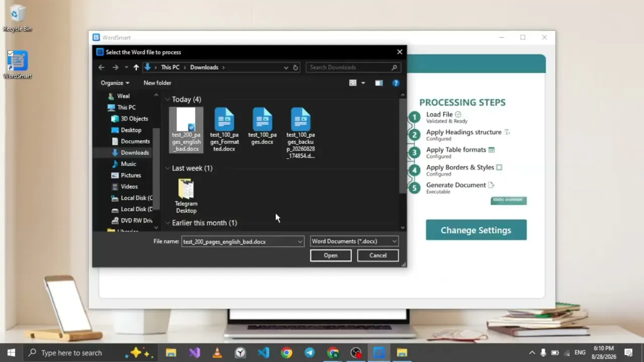This screenshot has height=362, width=644.
Task: Click step 5 circle for Generate Document
Action: 414,188
